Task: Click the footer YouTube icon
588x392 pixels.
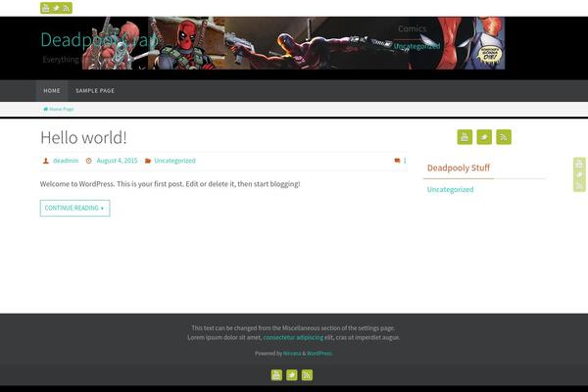Action: (276, 375)
